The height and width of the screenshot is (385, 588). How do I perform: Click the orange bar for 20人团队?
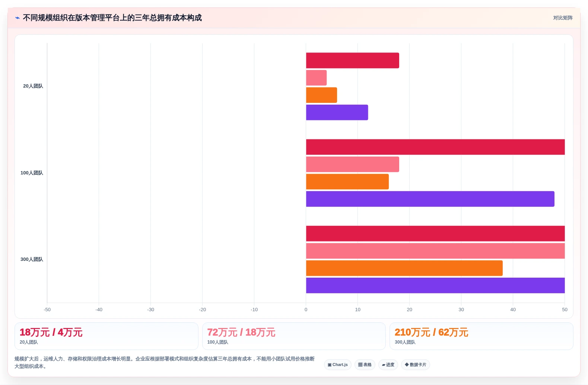click(322, 95)
